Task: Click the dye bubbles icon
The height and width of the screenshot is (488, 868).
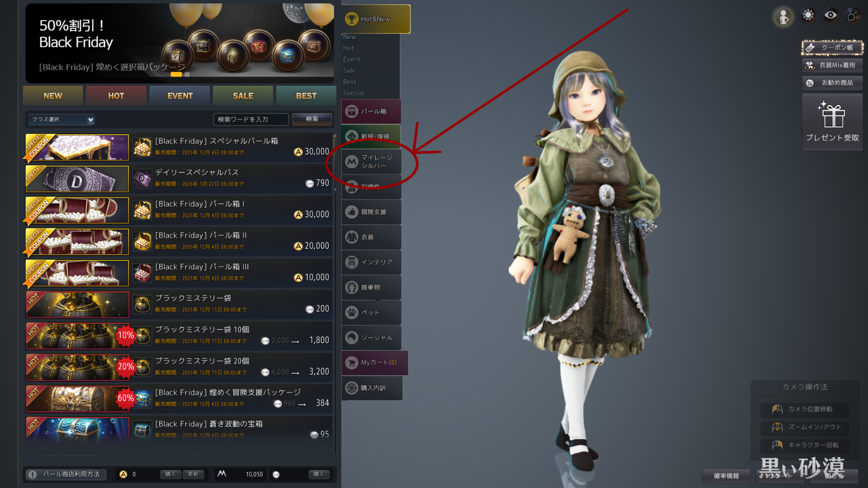Action: [853, 15]
